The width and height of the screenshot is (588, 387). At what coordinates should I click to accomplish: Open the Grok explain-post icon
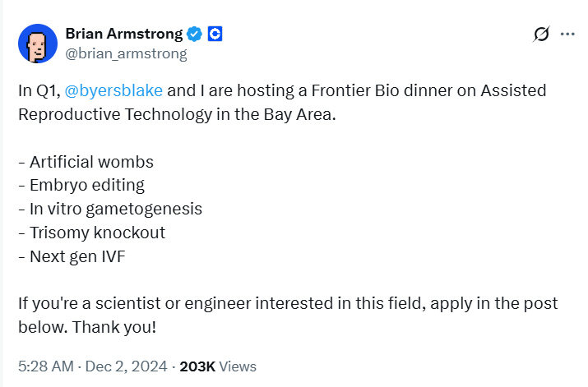click(540, 35)
